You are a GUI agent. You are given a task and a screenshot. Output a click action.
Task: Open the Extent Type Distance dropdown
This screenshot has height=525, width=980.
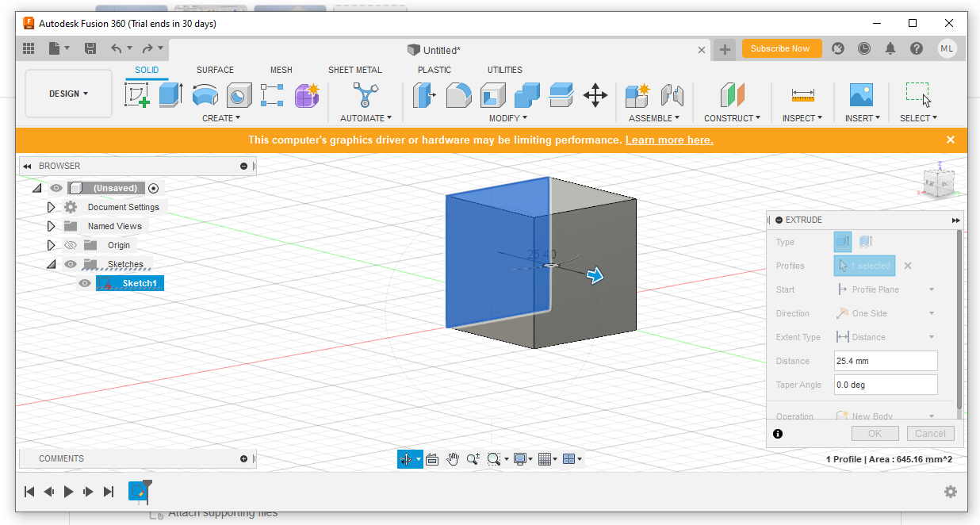(x=886, y=337)
